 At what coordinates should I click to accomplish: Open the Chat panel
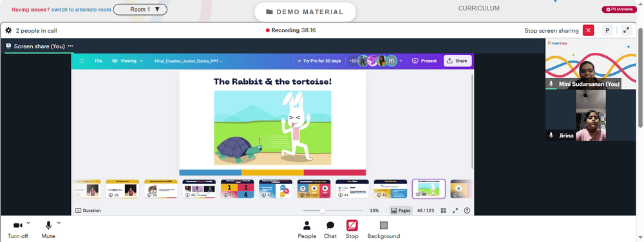(x=330, y=229)
